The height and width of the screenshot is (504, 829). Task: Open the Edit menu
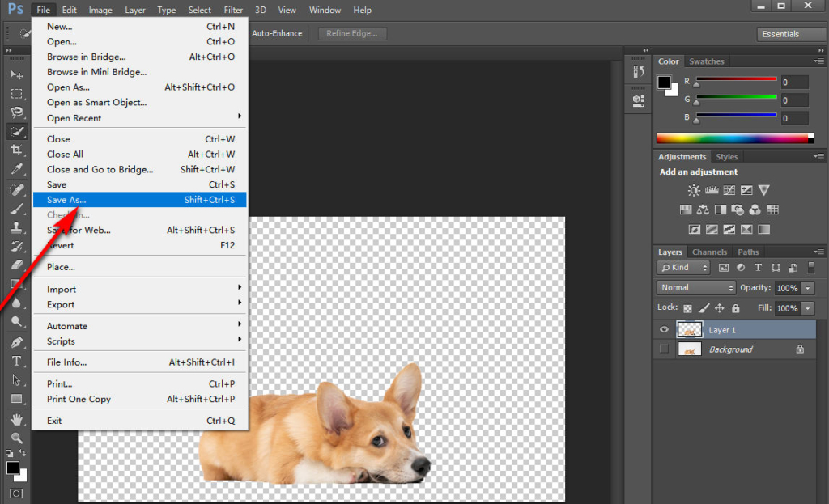coord(68,10)
